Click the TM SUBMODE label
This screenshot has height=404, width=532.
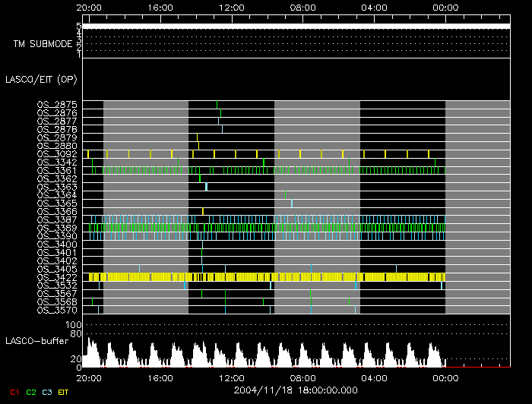coord(43,43)
